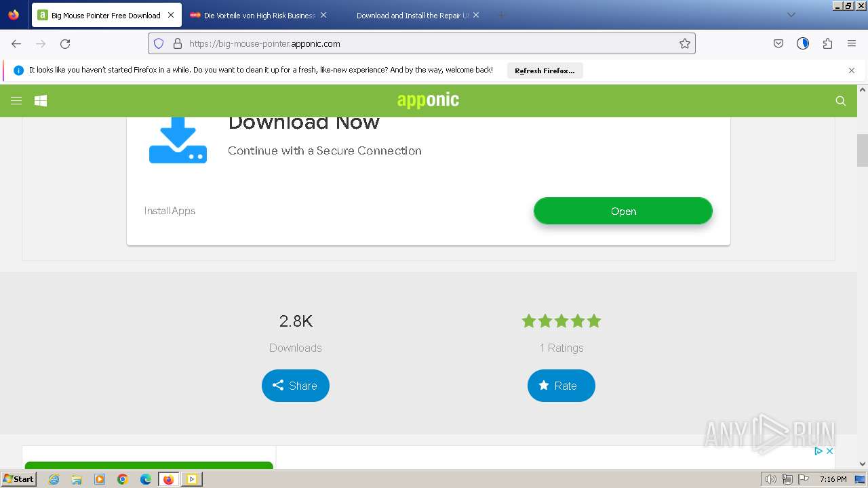Click the Firefox taskbar button

click(169, 479)
